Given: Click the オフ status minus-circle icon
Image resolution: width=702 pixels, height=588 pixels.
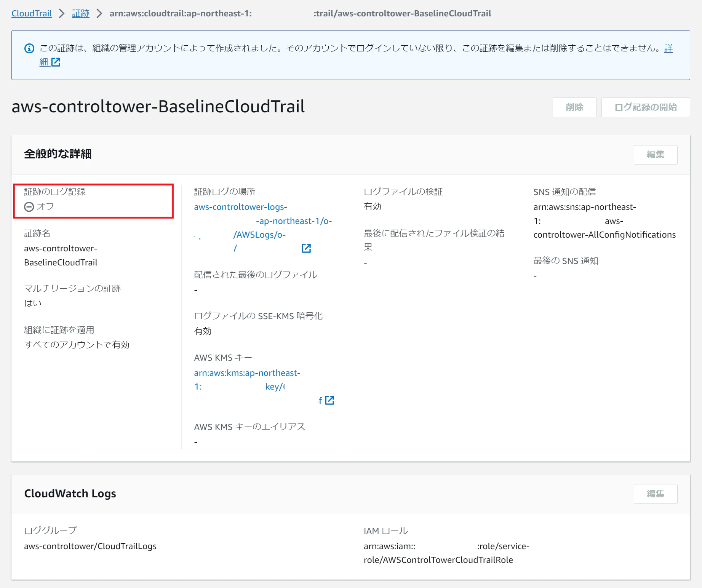Looking at the screenshot, I should point(29,207).
